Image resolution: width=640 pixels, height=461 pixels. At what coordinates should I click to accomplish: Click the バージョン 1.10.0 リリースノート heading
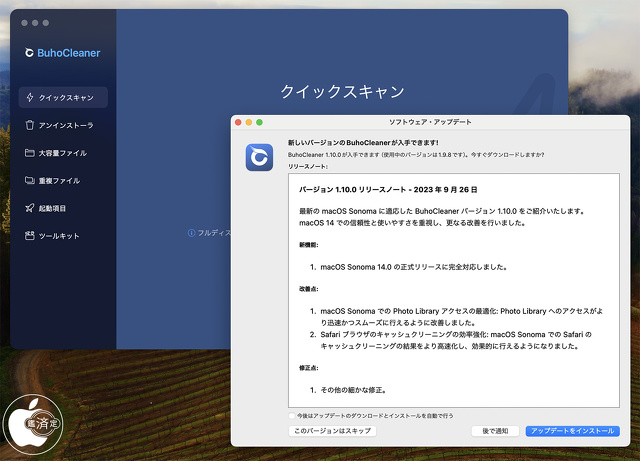pyautogui.click(x=388, y=189)
